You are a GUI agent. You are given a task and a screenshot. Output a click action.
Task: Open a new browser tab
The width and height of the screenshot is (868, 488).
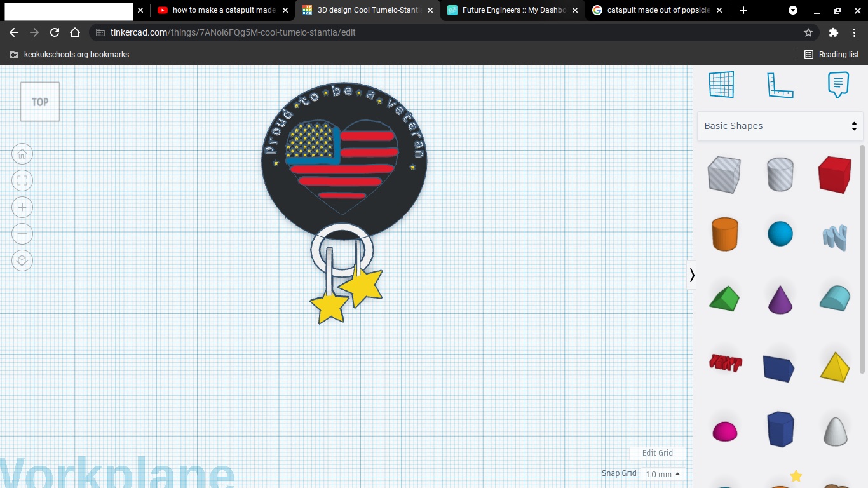[x=743, y=10]
